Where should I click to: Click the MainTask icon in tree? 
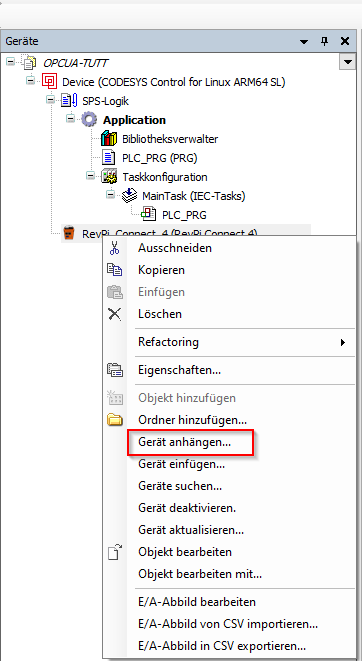click(x=129, y=196)
